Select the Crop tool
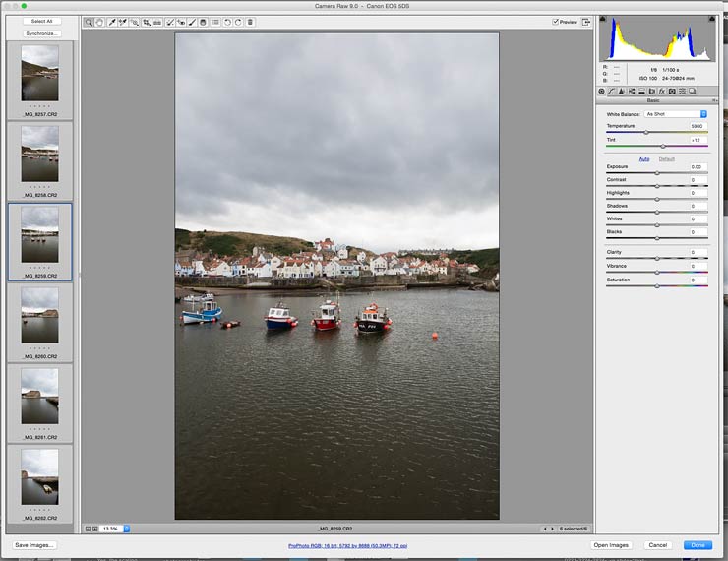Viewport: 728px width, 561px height. (x=147, y=22)
